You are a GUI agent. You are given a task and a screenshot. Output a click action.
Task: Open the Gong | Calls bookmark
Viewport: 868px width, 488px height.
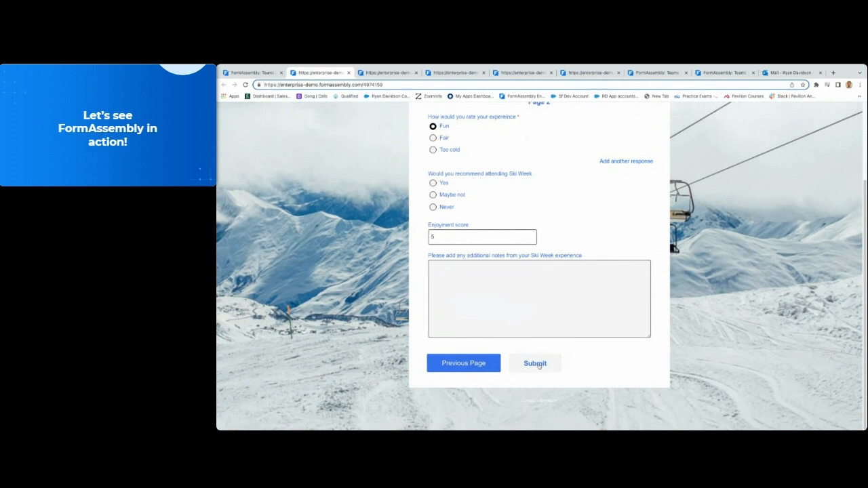312,96
